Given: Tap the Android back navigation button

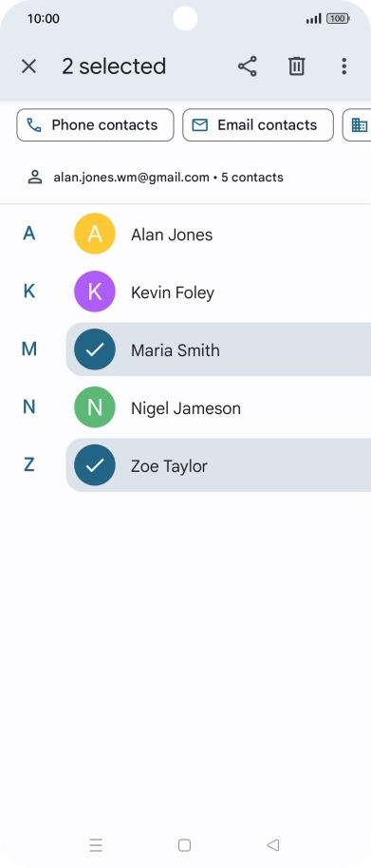Looking at the screenshot, I should (x=272, y=845).
